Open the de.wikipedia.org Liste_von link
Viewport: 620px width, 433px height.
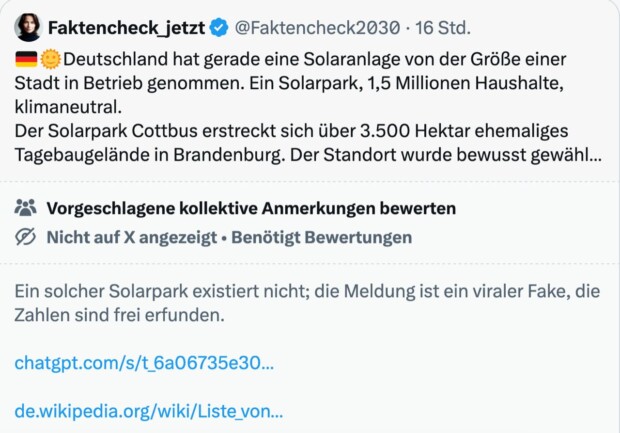click(x=149, y=411)
